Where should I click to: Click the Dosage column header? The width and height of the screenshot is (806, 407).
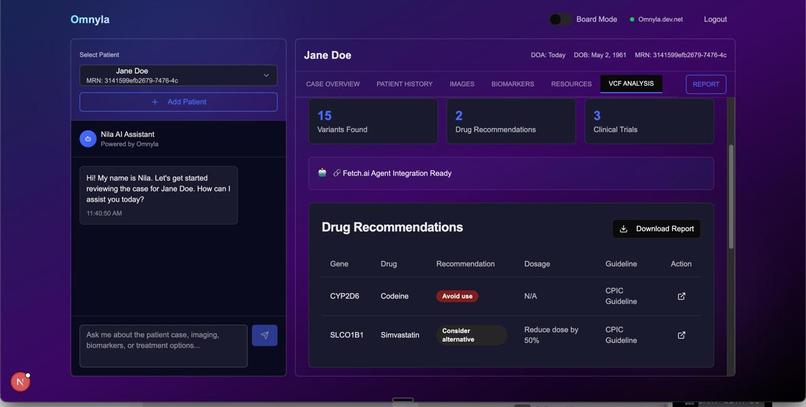click(537, 264)
